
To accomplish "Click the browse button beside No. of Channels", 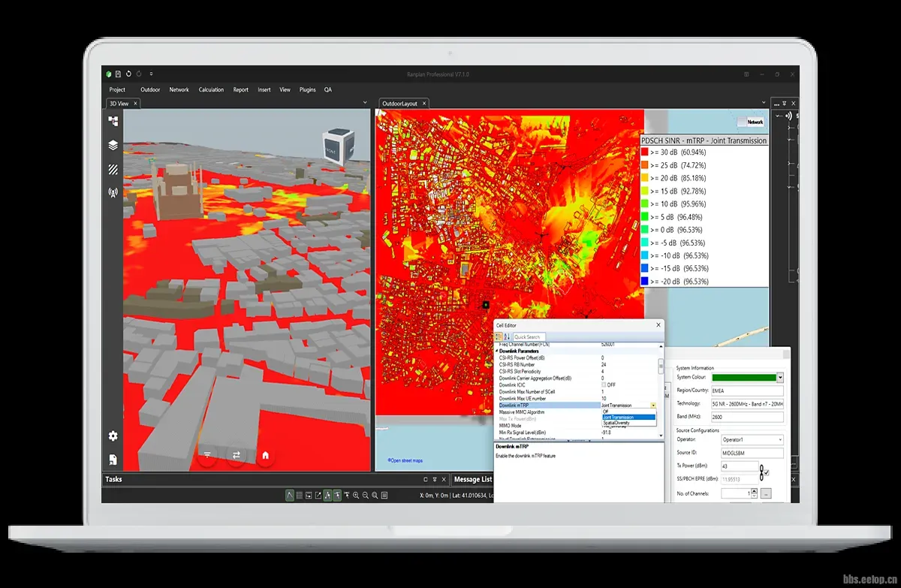I will [x=766, y=493].
